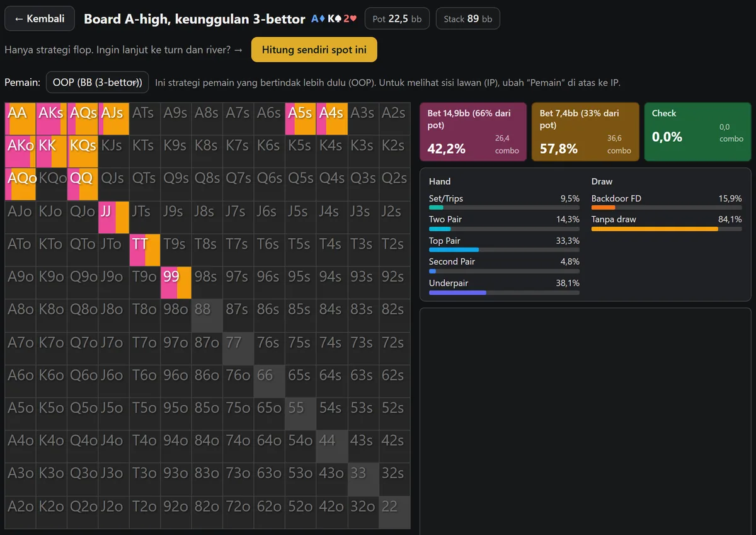Select the QQ hand cell
This screenshot has height=535, width=756.
click(x=83, y=184)
